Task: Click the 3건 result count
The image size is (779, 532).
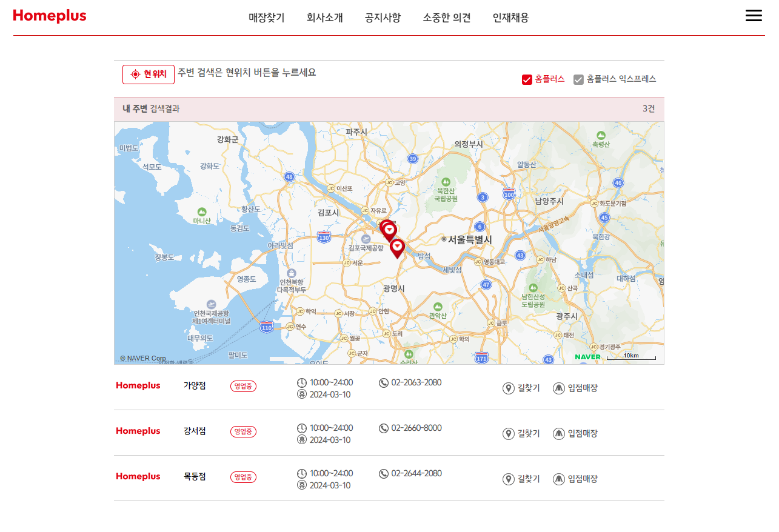Action: pos(649,109)
